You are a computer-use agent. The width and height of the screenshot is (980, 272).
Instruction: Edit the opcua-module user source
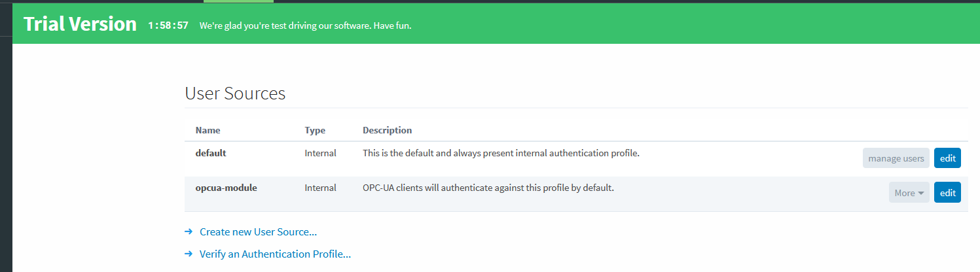tap(947, 193)
